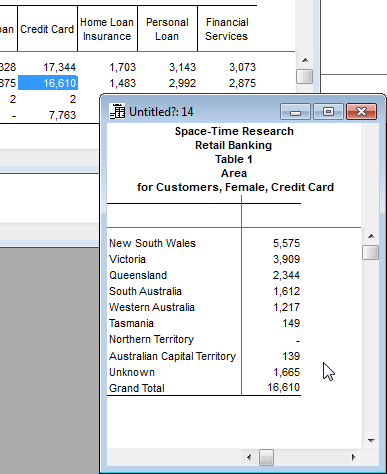Maximize the Untitled?: 14 window
This screenshot has height=474, width=387.
pyautogui.click(x=328, y=111)
